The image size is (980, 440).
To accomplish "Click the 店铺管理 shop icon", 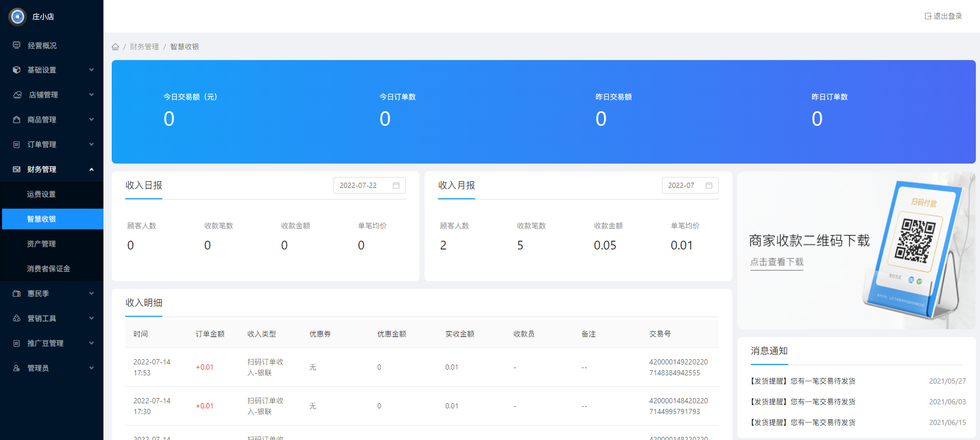I will (x=17, y=95).
